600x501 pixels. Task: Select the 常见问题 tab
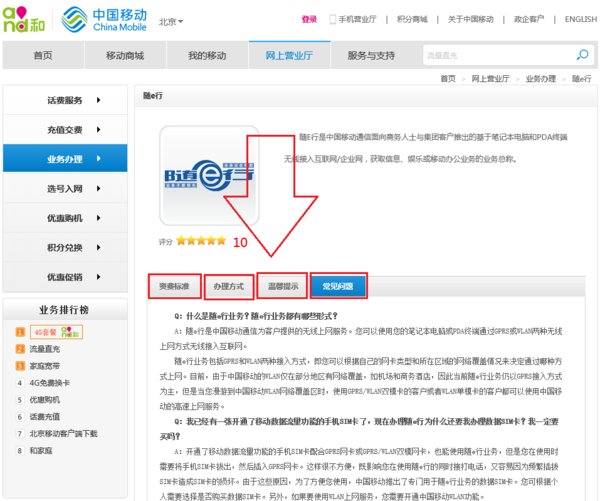pos(338,286)
